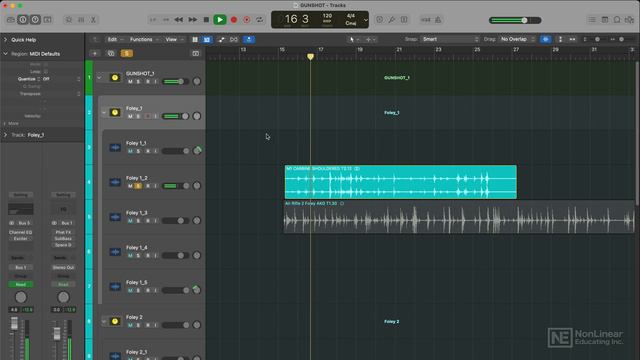
Task: Click the Stereo Out output slot
Action: point(63,267)
